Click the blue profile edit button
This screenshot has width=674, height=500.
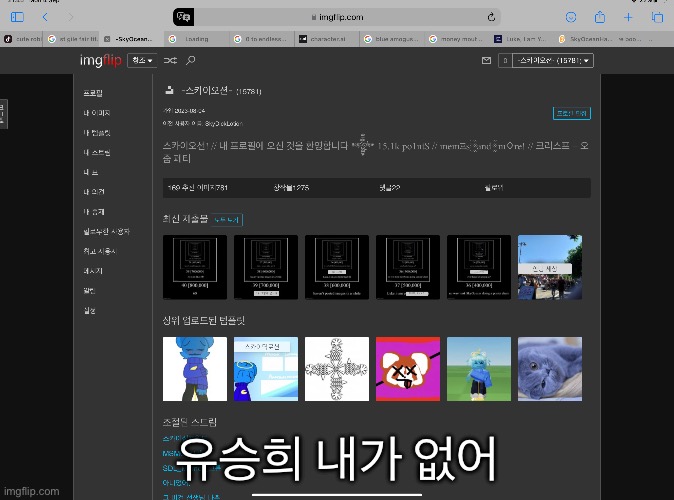pyautogui.click(x=572, y=113)
